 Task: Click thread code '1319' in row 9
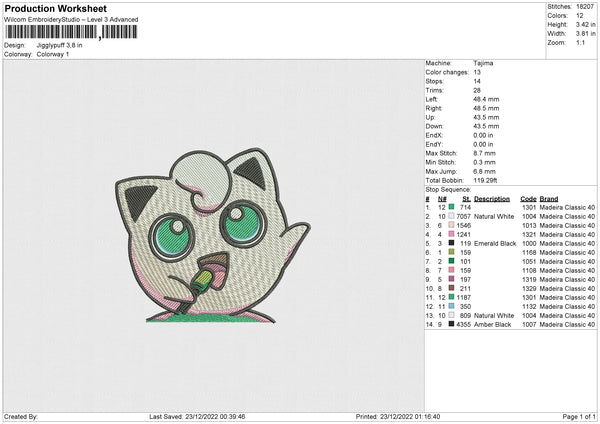pyautogui.click(x=529, y=279)
